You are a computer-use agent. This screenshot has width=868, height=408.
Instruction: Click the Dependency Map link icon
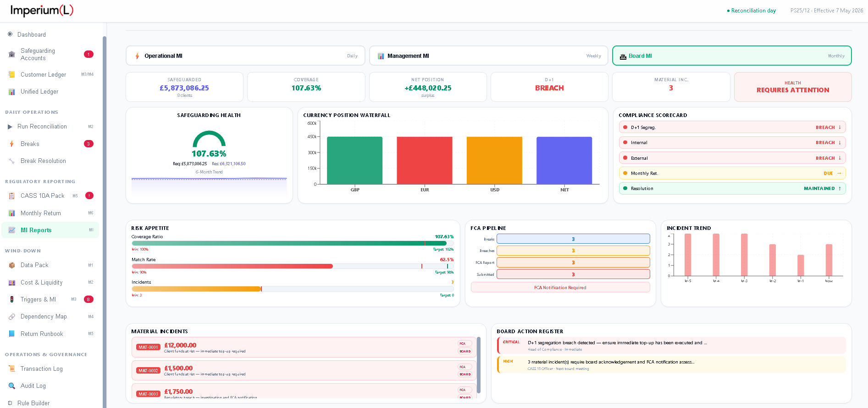click(x=12, y=317)
